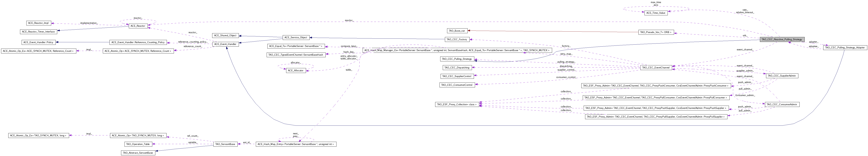Open the ACE_Reactor_Impl class node

[38, 23]
